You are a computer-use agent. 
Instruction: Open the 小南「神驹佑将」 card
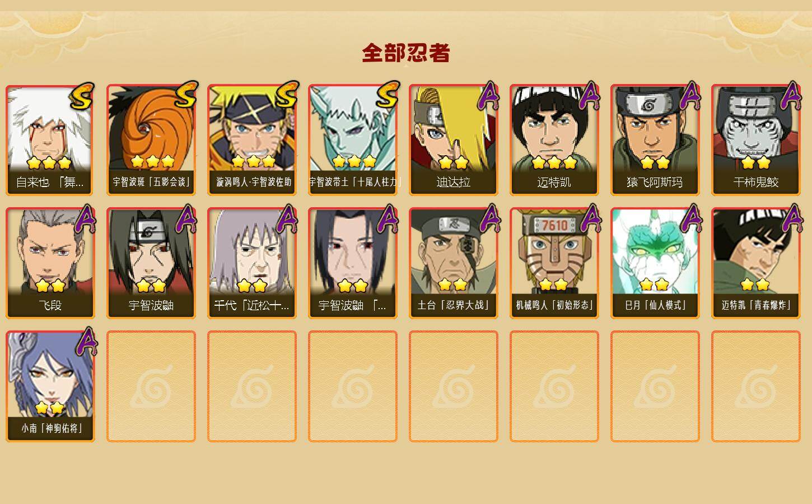click(50, 386)
